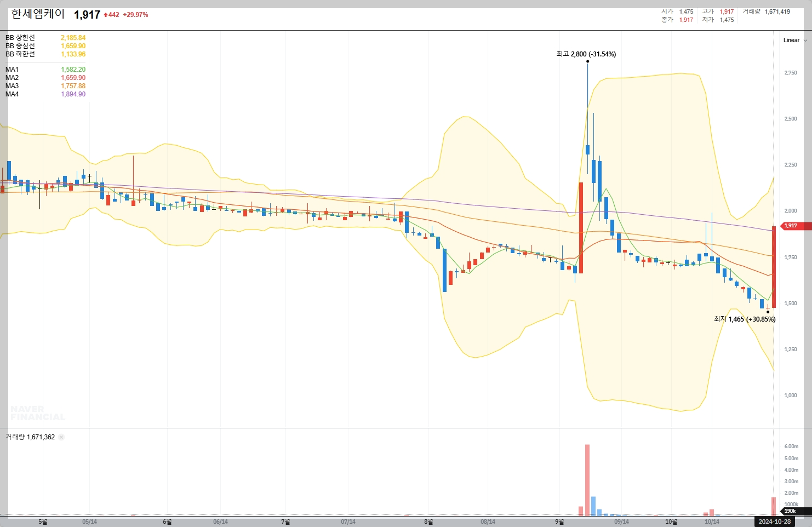Screen dimensions: 812x527
Task: Click the 2,000 price axis label
Action: (791, 211)
